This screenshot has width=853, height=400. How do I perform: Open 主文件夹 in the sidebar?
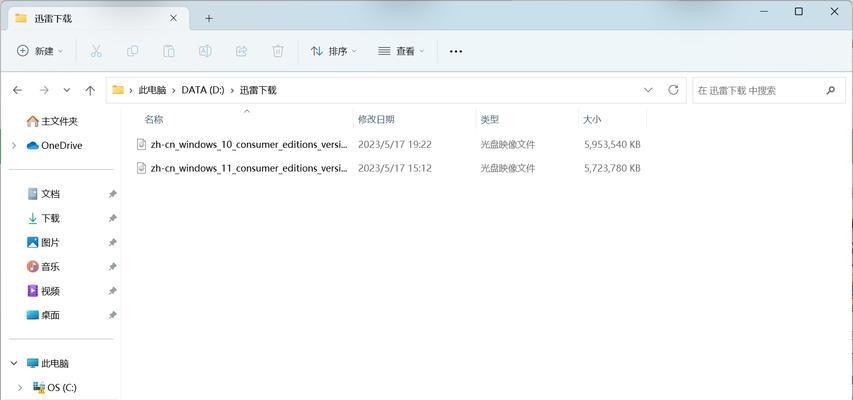coord(52,121)
